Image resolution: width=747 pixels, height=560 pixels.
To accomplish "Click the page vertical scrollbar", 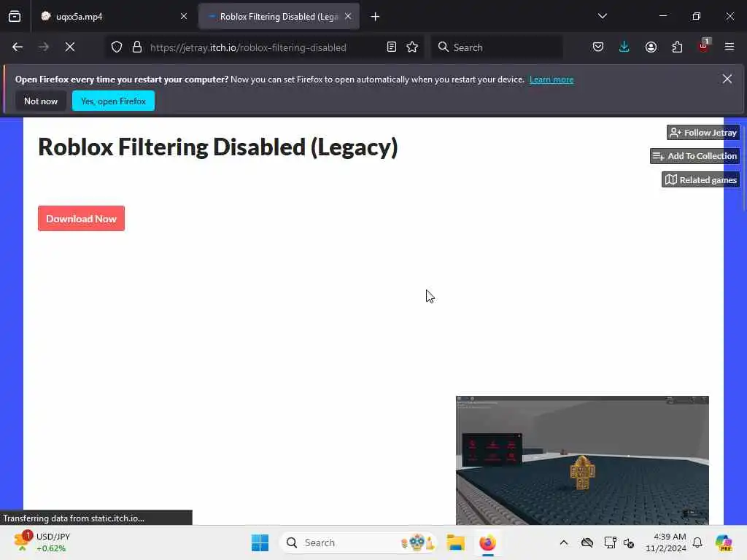I will coord(743,168).
